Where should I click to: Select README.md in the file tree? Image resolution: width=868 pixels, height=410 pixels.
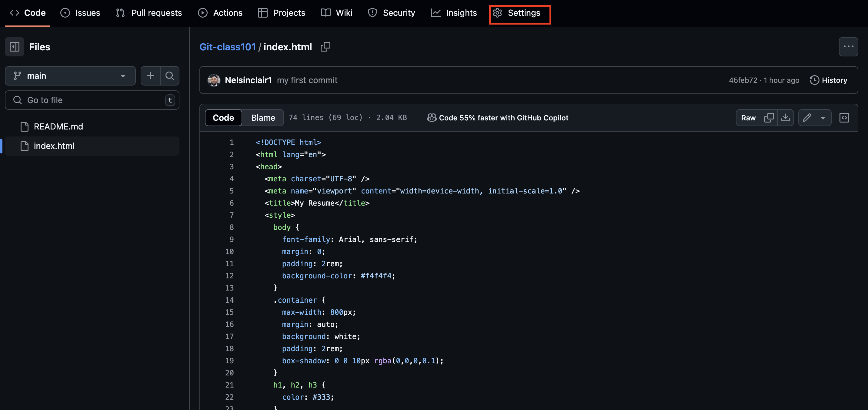92,127
